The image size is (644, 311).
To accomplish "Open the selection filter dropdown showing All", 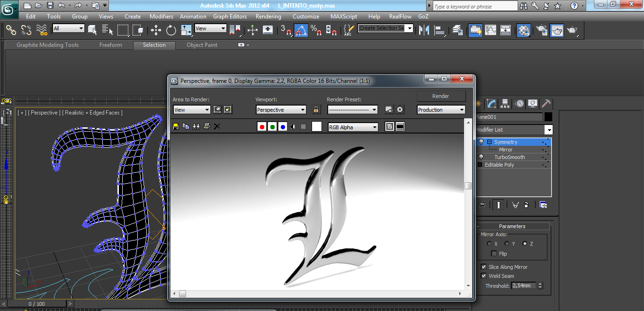I will (68, 28).
